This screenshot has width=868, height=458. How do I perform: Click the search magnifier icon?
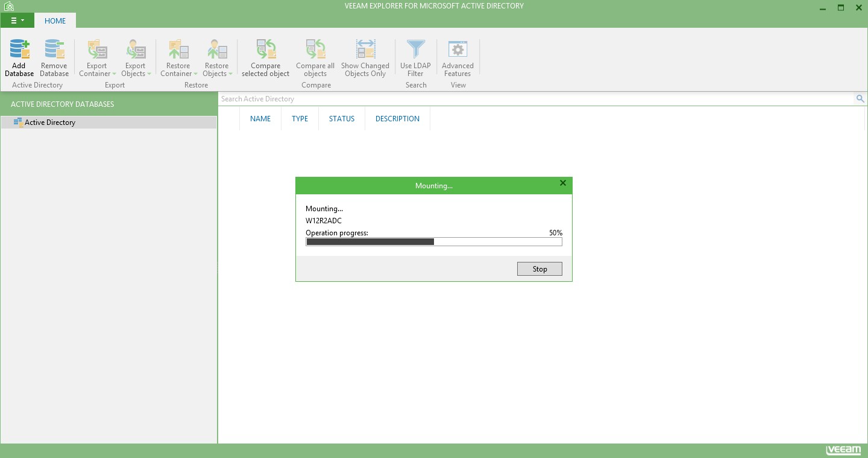point(860,99)
